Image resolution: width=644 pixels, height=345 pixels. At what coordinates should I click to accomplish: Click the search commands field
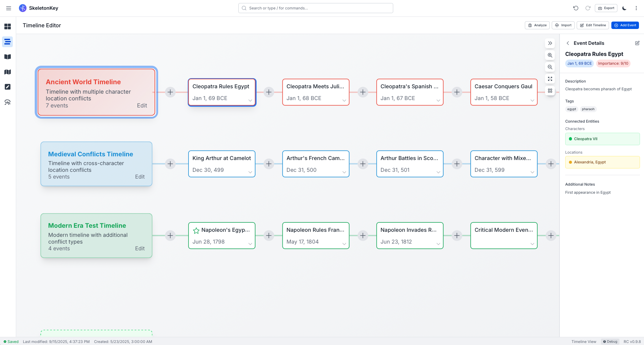(315, 8)
